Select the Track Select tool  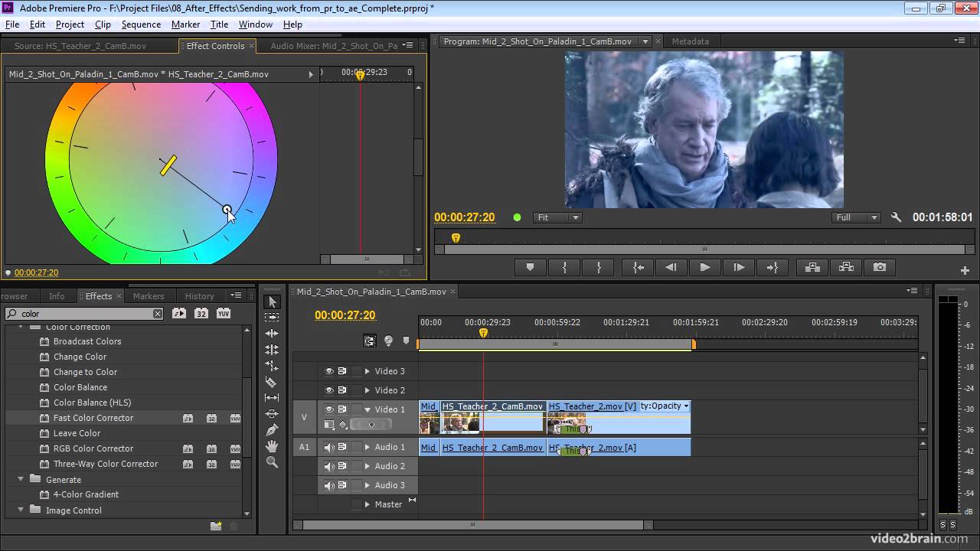tap(272, 318)
